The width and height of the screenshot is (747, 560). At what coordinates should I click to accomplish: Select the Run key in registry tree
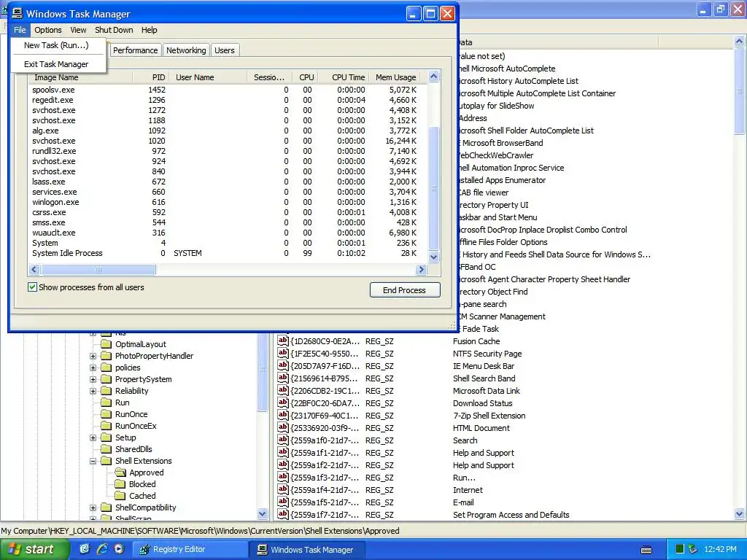[122, 402]
